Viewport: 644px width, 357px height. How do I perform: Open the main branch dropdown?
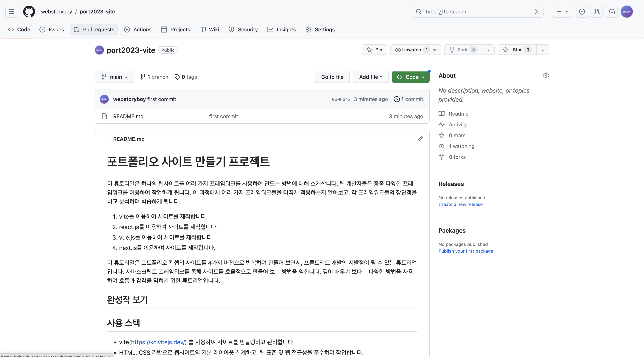tap(114, 77)
